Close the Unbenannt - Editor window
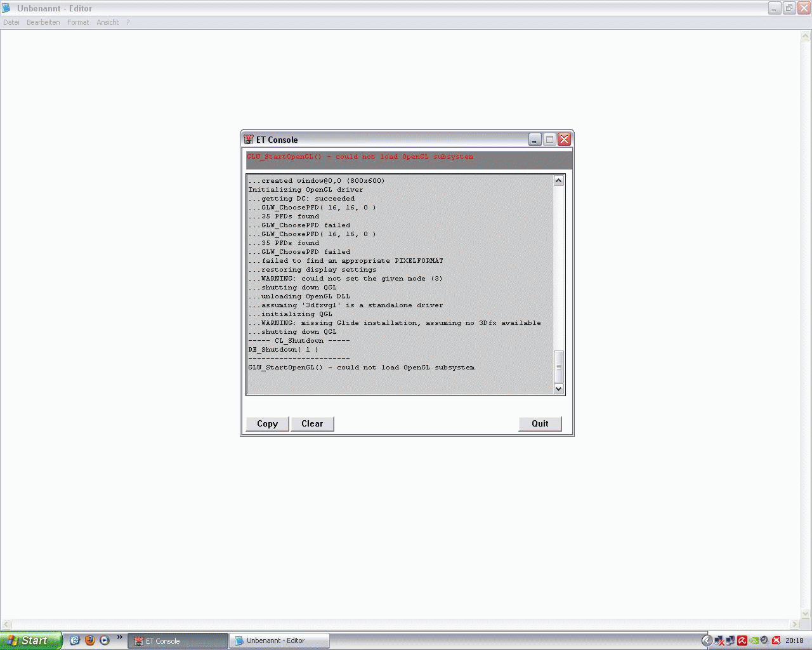The image size is (812, 650). pos(804,8)
